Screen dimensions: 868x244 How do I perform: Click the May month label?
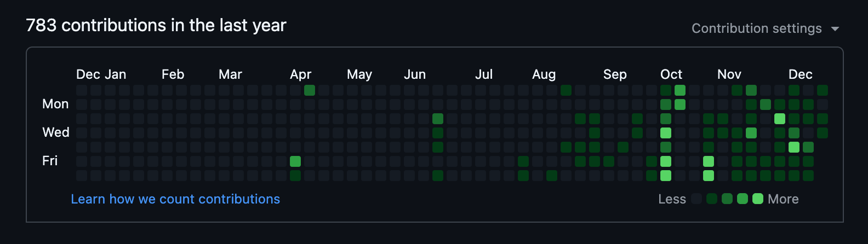[359, 74]
